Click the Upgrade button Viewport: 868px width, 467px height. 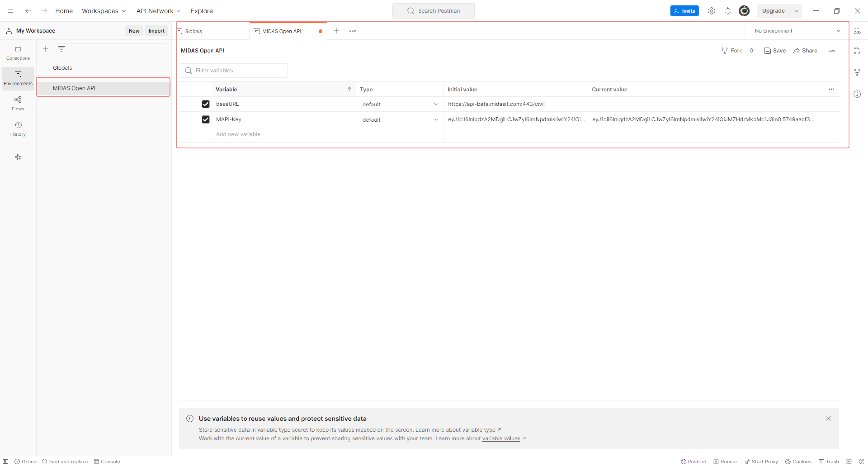[773, 11]
